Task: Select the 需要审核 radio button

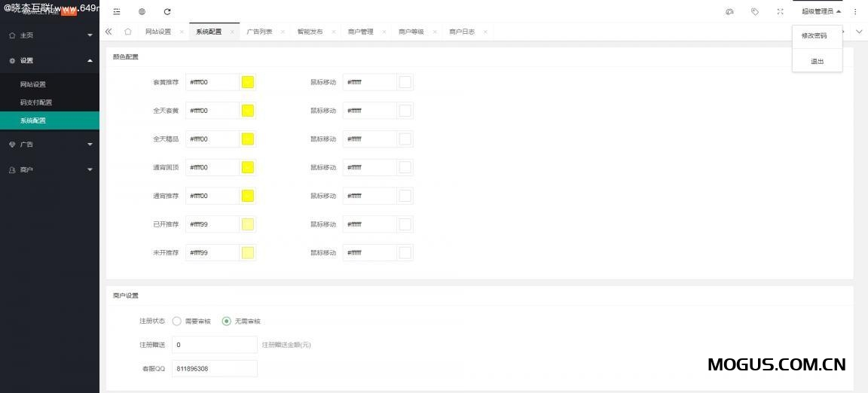Action: [177, 321]
